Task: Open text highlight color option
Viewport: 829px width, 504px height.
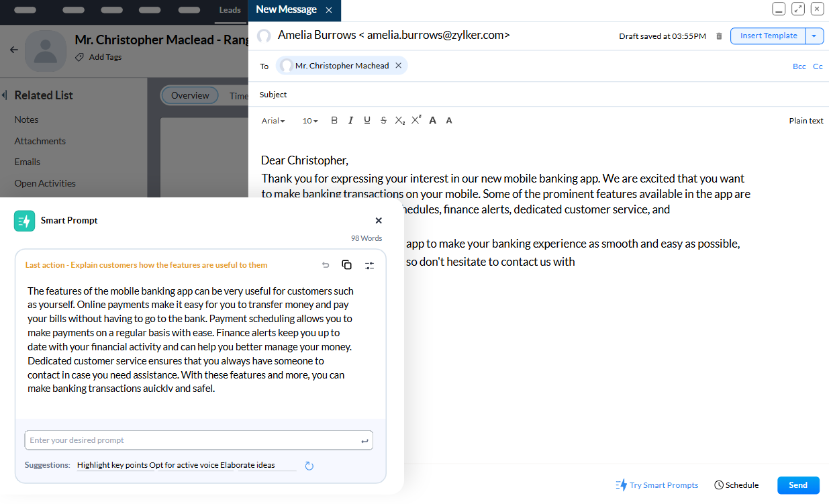Action: coord(449,121)
